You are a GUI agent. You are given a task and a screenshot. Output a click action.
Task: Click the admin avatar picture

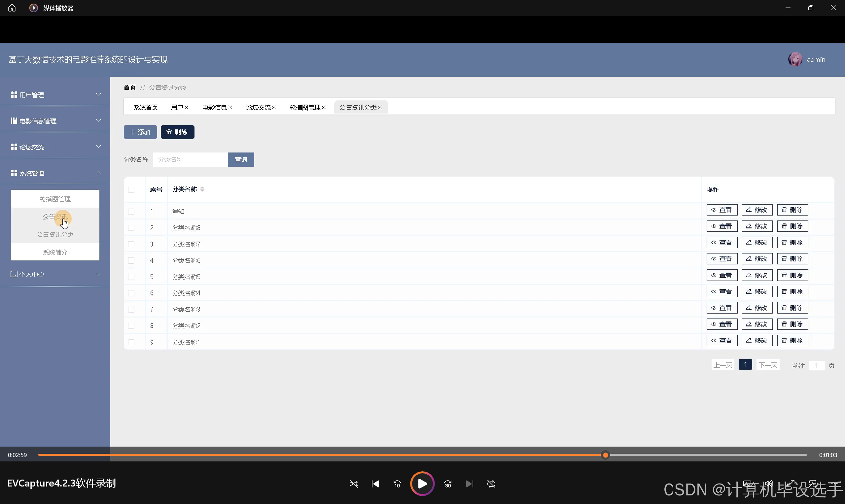pyautogui.click(x=795, y=59)
